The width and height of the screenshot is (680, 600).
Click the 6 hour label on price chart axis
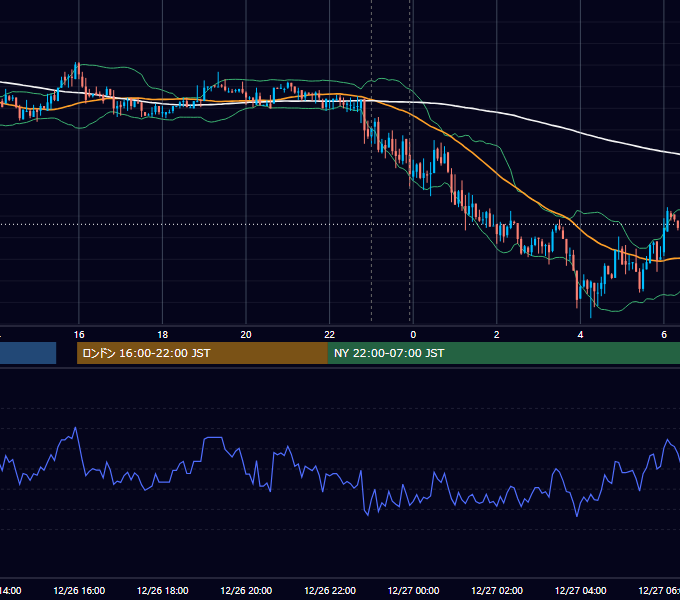tap(664, 335)
